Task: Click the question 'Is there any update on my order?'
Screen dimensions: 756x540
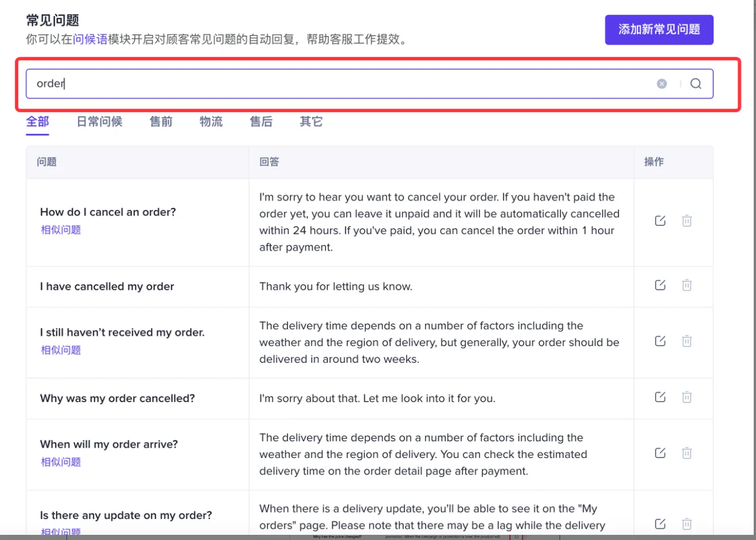Action: pos(126,515)
